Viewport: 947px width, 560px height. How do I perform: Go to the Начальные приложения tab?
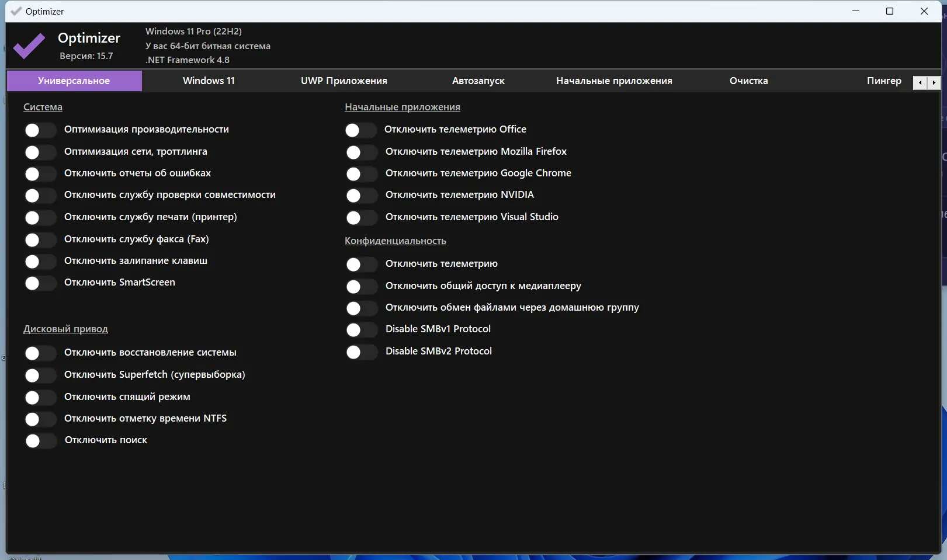tap(614, 81)
